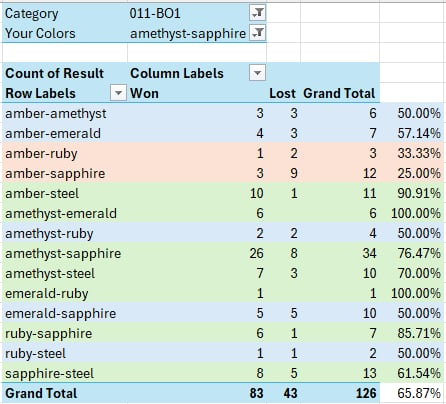This screenshot has width=446, height=404.
Task: Select the amethyst-sapphire row label in table
Action: pos(65,253)
